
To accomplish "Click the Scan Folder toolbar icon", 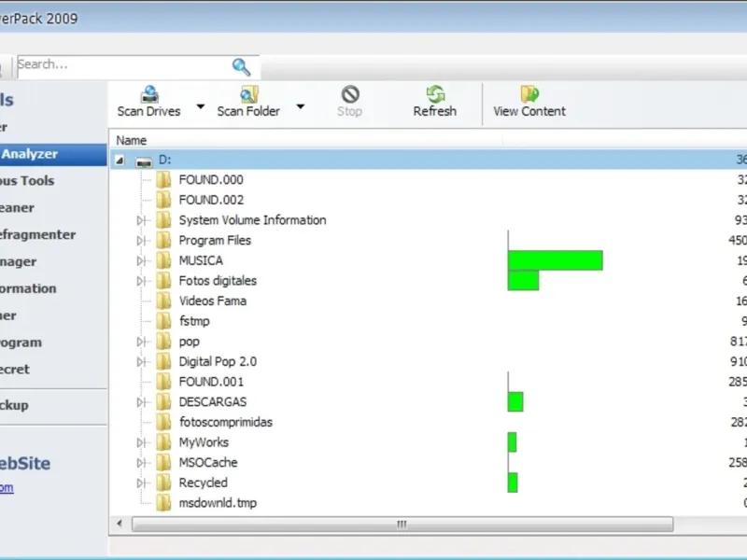I will tap(248, 94).
